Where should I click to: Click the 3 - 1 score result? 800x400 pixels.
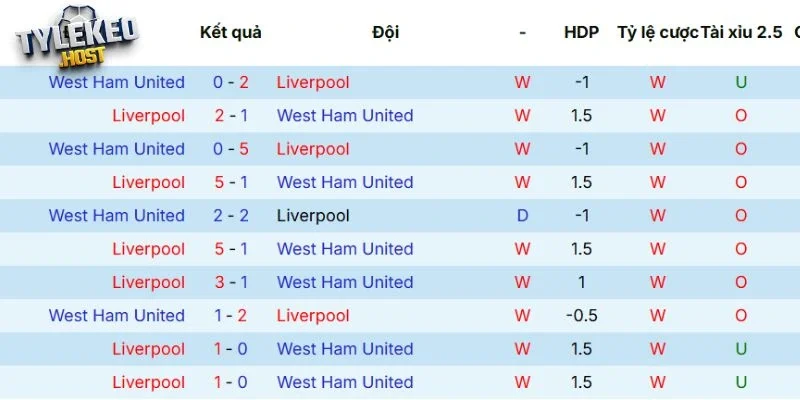231,282
